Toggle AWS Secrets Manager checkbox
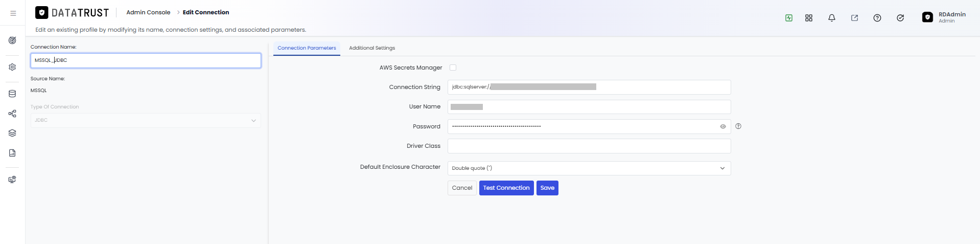Screen dimensions: 980x244 point(453,68)
